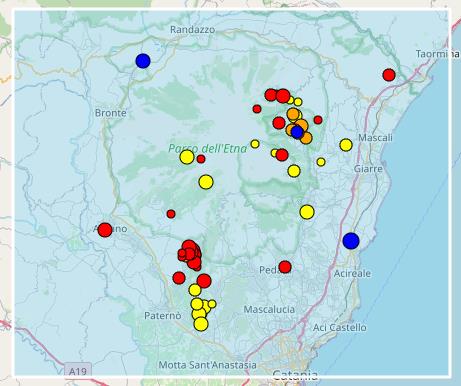The image size is (461, 386).
Task: Select the A19 highway shield
Action: (78, 371)
